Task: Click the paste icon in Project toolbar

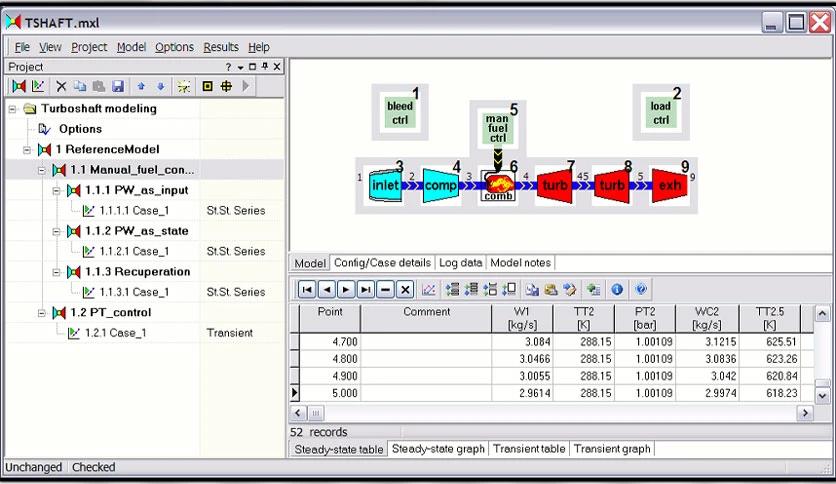Action: [99, 86]
